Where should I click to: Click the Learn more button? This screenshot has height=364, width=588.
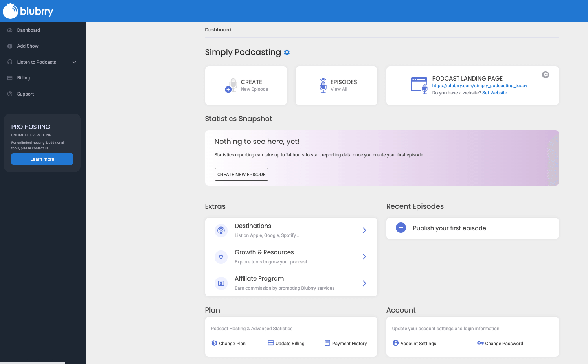tap(42, 159)
